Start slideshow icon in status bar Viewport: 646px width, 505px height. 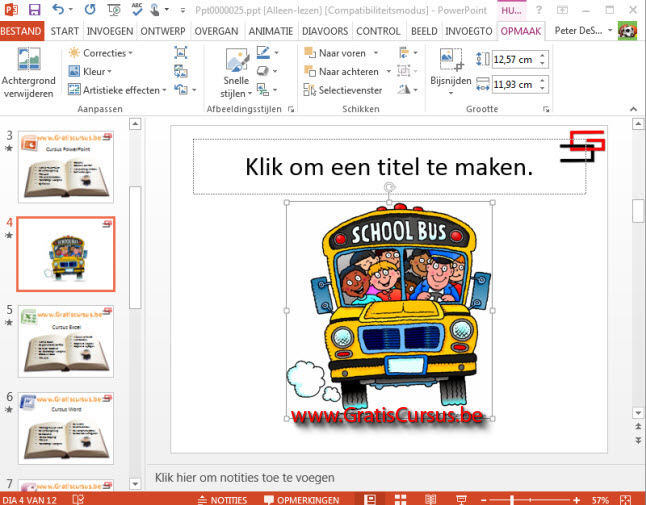[x=461, y=500]
